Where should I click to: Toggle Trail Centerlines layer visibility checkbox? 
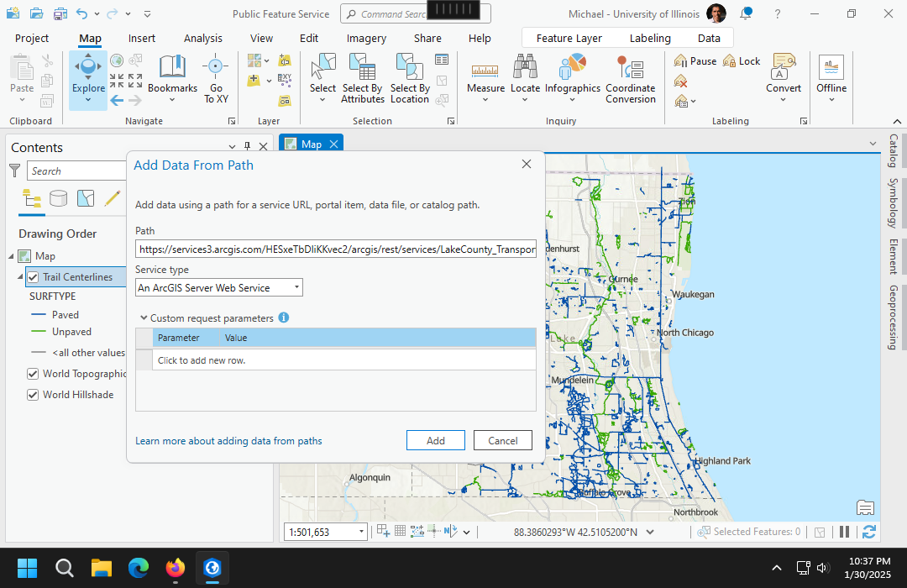33,277
